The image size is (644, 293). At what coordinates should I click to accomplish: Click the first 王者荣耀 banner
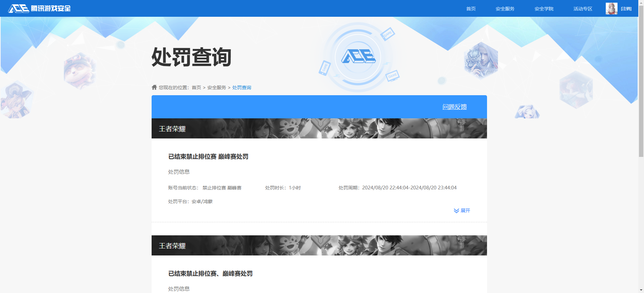pos(319,128)
